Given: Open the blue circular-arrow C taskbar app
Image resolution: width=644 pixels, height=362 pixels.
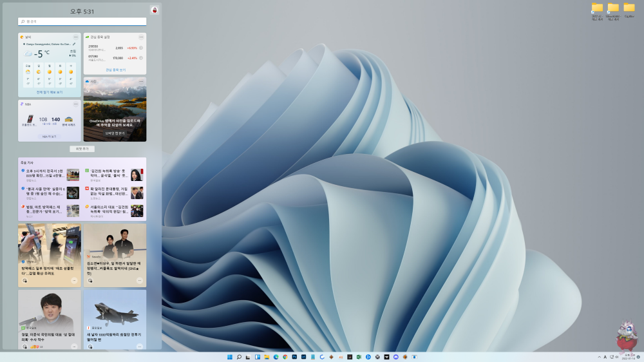Looking at the screenshot, I should point(322,357).
